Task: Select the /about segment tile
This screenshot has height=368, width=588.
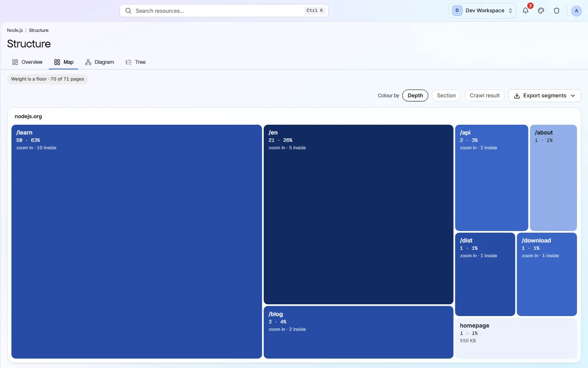Action: click(x=553, y=178)
